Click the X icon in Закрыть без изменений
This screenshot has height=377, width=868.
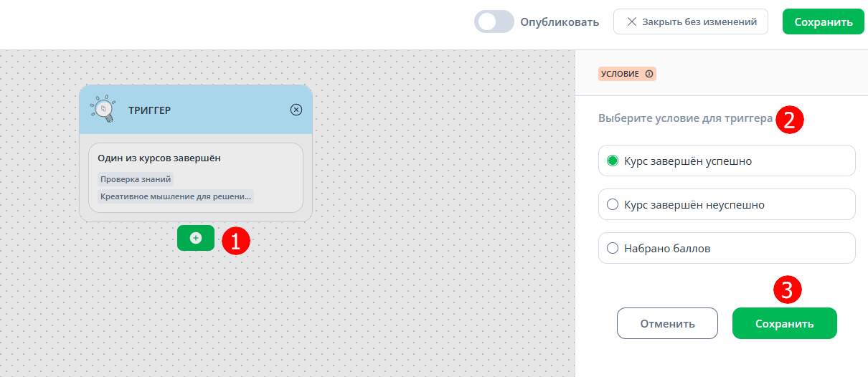pos(632,22)
